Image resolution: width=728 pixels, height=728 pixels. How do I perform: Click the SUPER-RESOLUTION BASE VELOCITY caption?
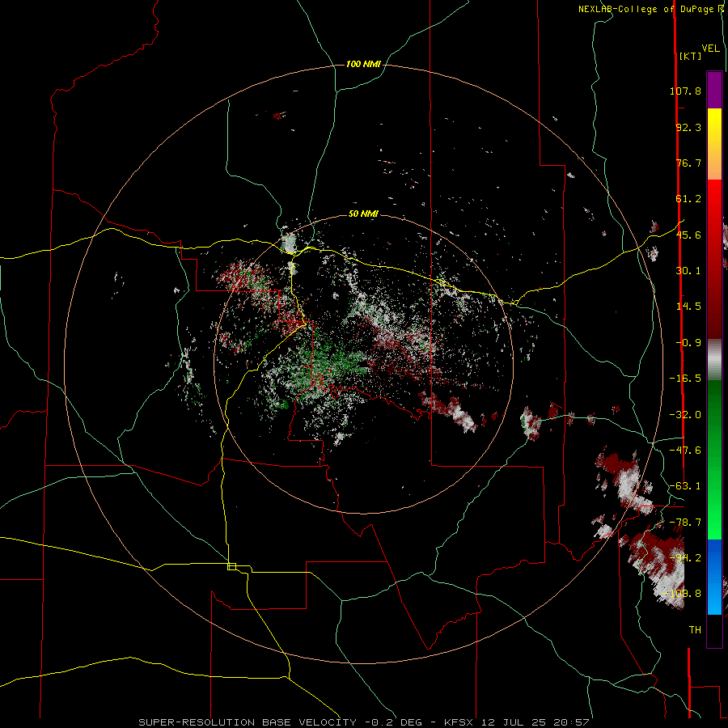point(248,722)
